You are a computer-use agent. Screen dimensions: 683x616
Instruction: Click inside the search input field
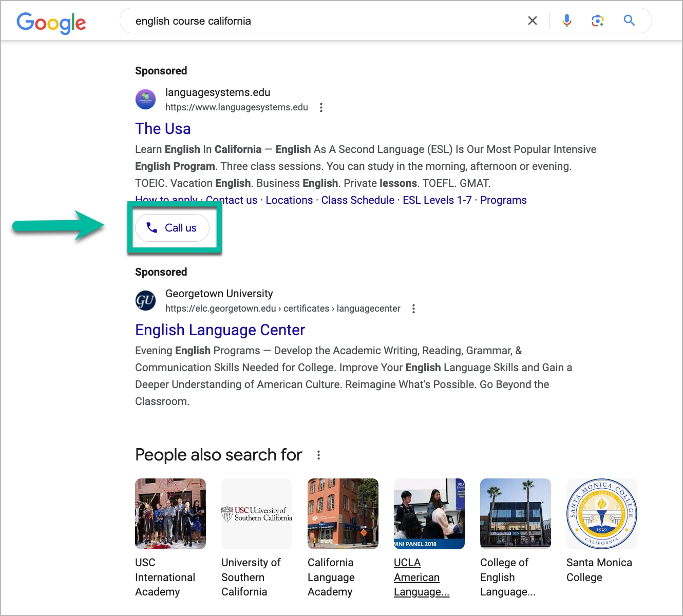tap(308, 21)
